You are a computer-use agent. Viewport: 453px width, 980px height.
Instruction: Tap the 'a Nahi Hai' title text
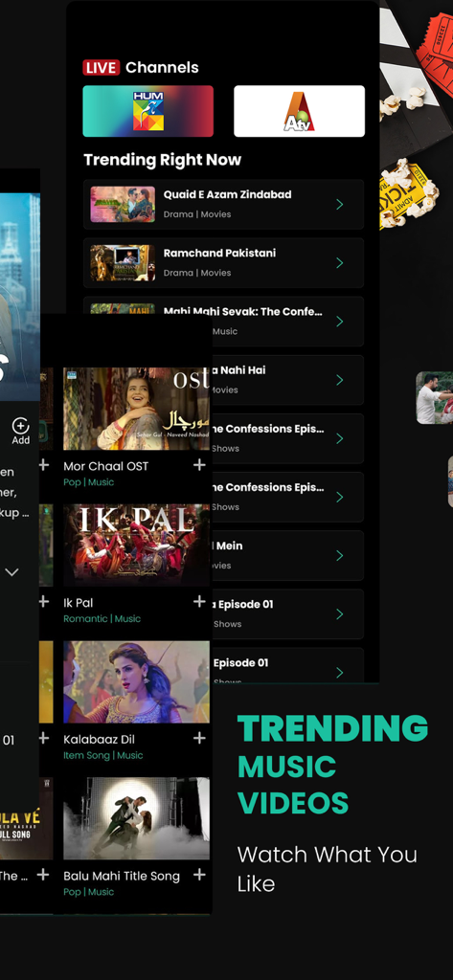point(239,370)
